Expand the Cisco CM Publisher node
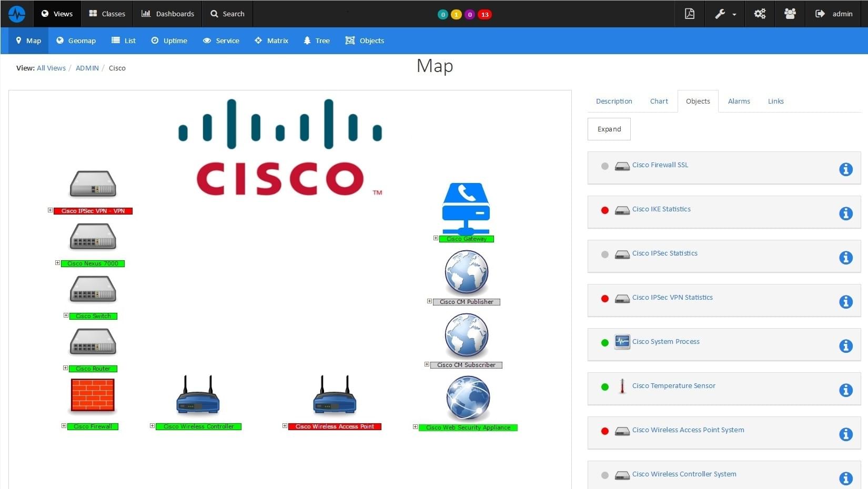The height and width of the screenshot is (489, 868). point(429,301)
